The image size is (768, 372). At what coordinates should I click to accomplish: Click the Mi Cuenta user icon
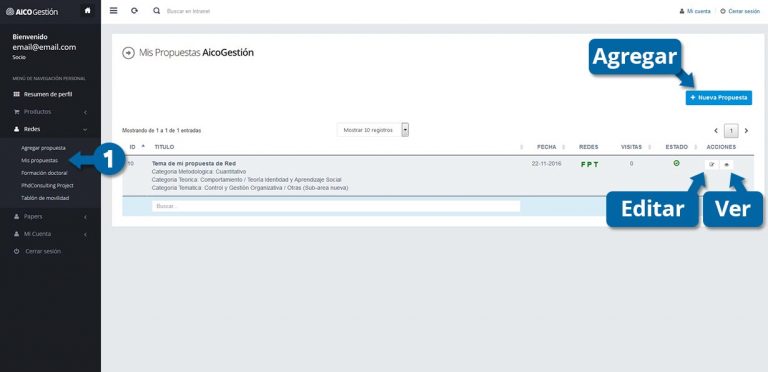[16, 234]
